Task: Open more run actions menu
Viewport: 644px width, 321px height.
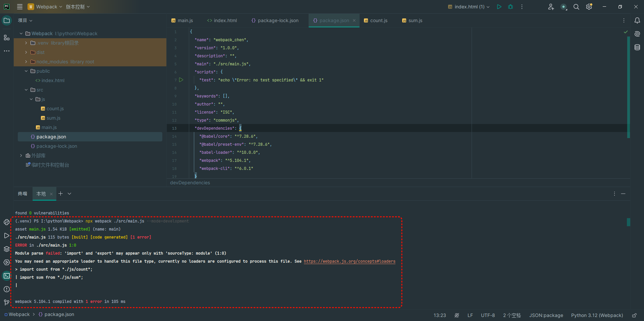Action: point(522,7)
